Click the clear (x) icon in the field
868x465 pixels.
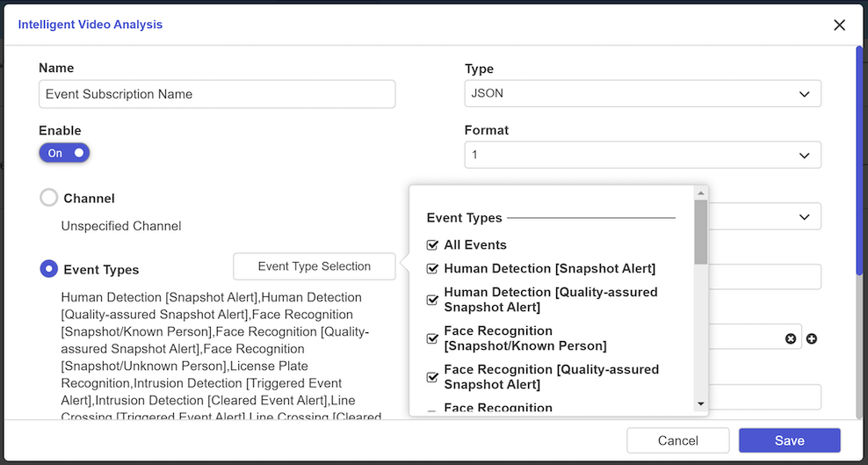pyautogui.click(x=790, y=338)
